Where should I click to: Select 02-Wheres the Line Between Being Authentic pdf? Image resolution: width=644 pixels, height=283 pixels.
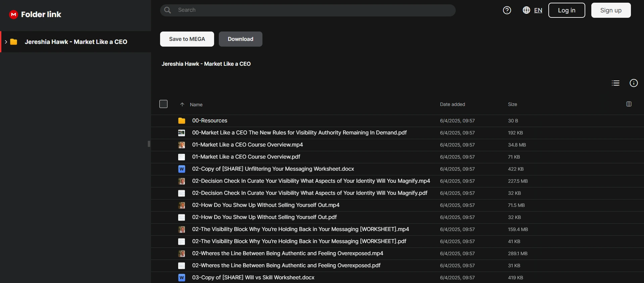click(286, 266)
